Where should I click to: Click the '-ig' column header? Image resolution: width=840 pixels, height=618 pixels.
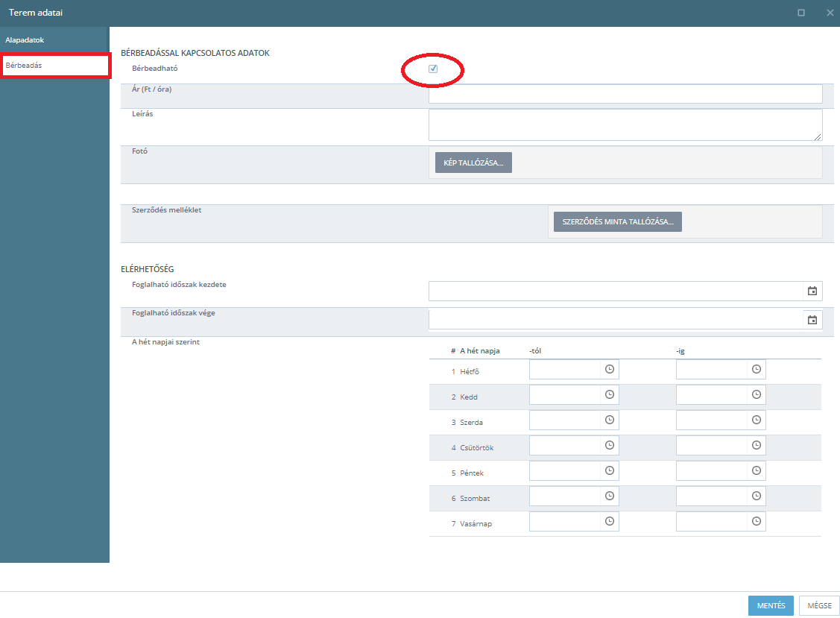click(x=680, y=351)
